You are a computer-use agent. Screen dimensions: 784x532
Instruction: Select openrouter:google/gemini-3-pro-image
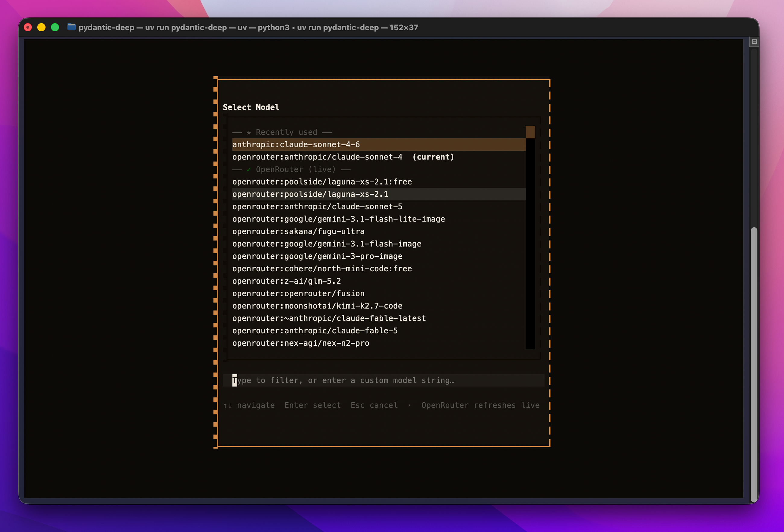click(378, 256)
